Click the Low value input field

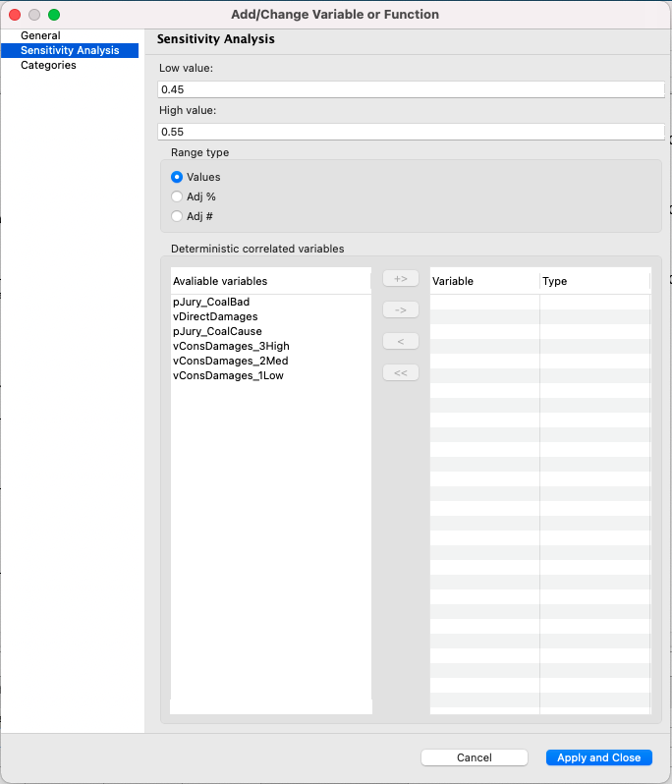[412, 89]
